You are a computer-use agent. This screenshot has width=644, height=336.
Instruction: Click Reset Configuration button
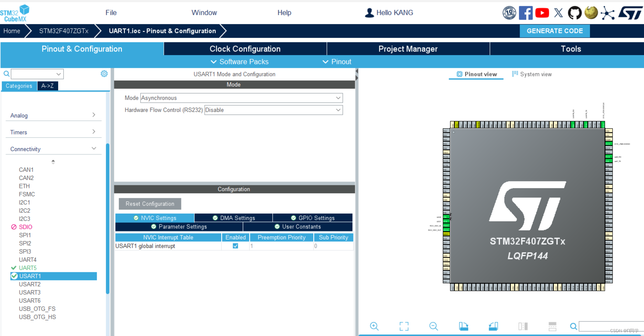tap(150, 204)
